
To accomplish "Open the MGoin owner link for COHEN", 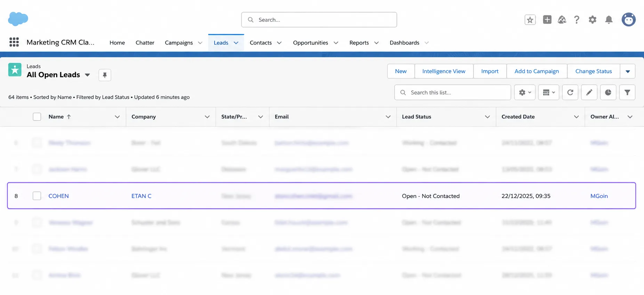I will click(599, 196).
